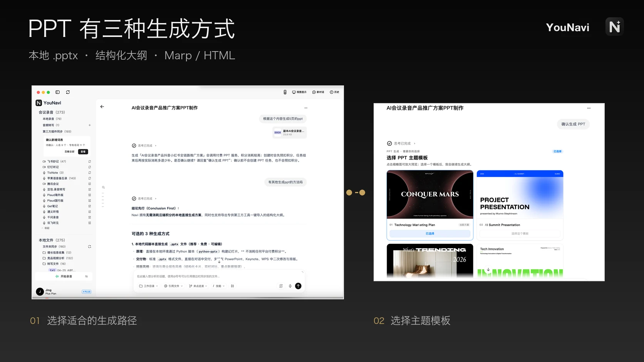
Task: Preview the Tech Innovation template thumbnail
Action: (520, 261)
